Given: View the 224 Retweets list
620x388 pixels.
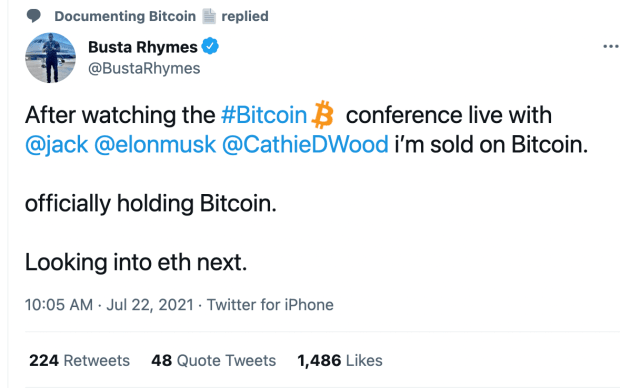Looking at the screenshot, I should (79, 361).
